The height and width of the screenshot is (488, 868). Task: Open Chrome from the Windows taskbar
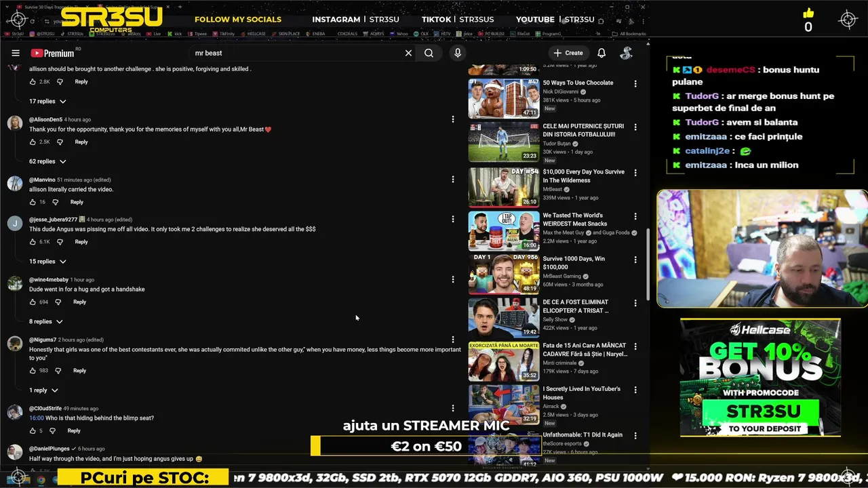click(41, 480)
